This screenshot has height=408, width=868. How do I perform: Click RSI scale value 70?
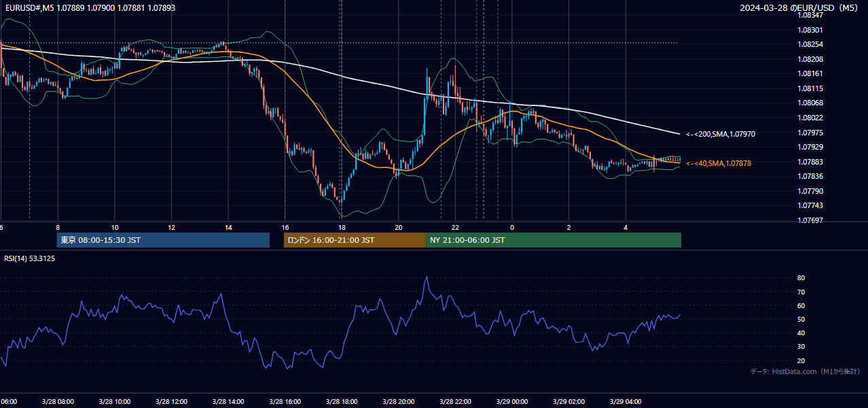tap(801, 292)
